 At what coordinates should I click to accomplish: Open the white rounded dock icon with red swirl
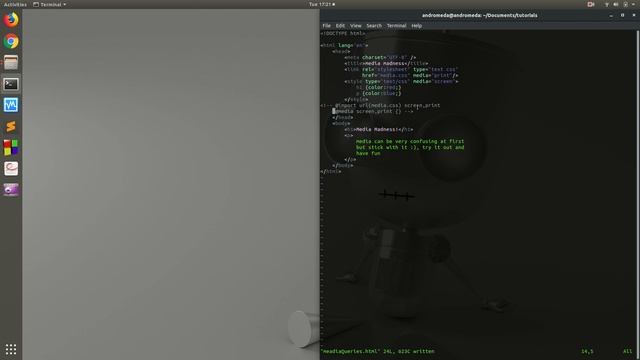(x=11, y=169)
